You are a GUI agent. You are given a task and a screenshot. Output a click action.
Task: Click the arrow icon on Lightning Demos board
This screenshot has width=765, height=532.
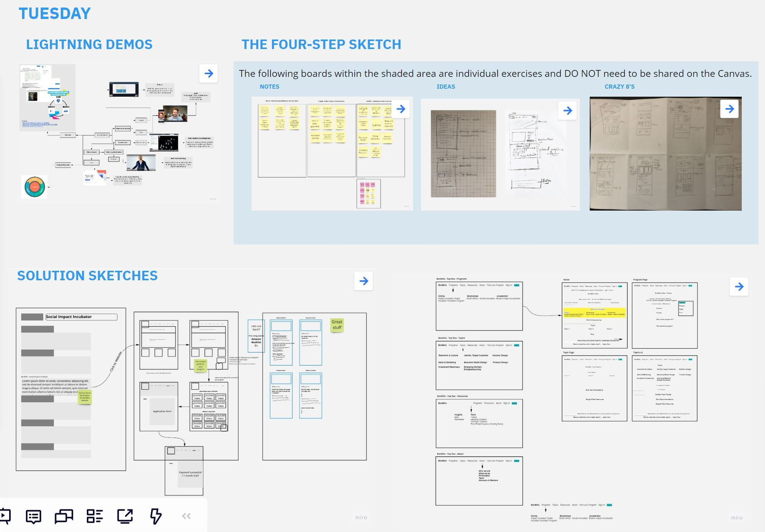coord(209,73)
